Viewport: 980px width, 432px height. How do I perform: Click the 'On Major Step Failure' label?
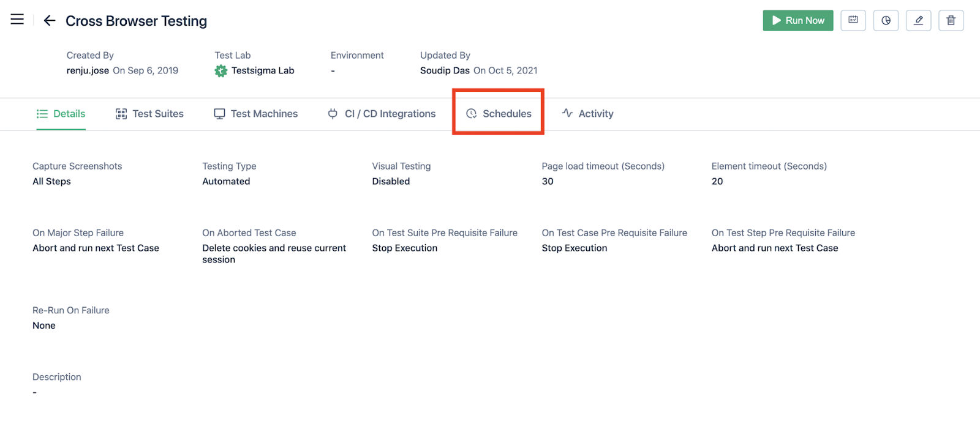78,233
